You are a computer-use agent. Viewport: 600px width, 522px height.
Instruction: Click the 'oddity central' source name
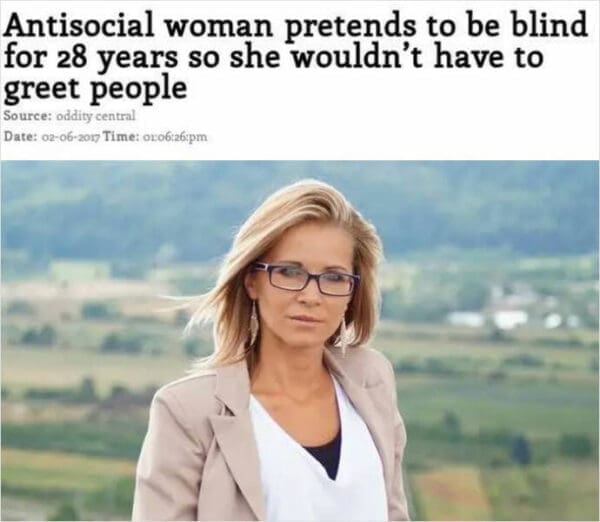coord(96,116)
